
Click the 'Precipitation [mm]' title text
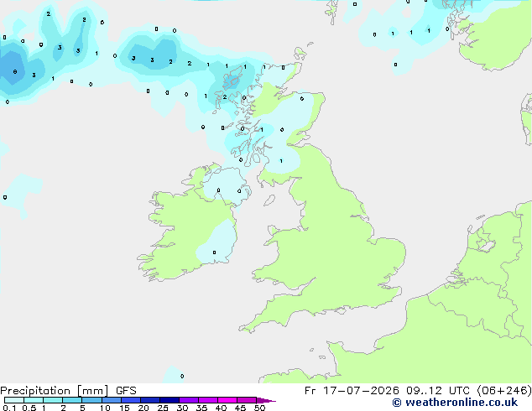click(55, 391)
